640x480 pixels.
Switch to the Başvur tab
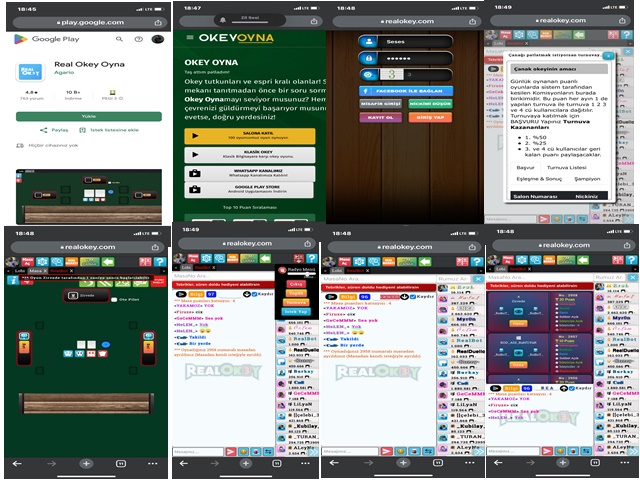525,168
